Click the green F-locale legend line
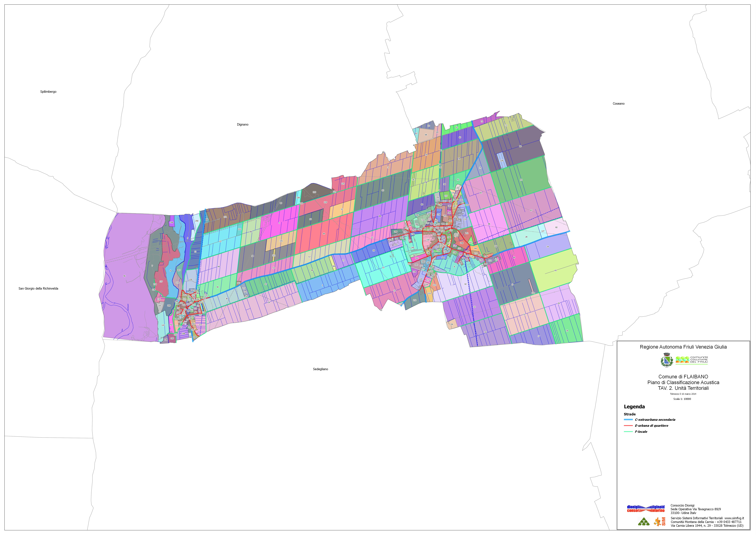 point(628,432)
